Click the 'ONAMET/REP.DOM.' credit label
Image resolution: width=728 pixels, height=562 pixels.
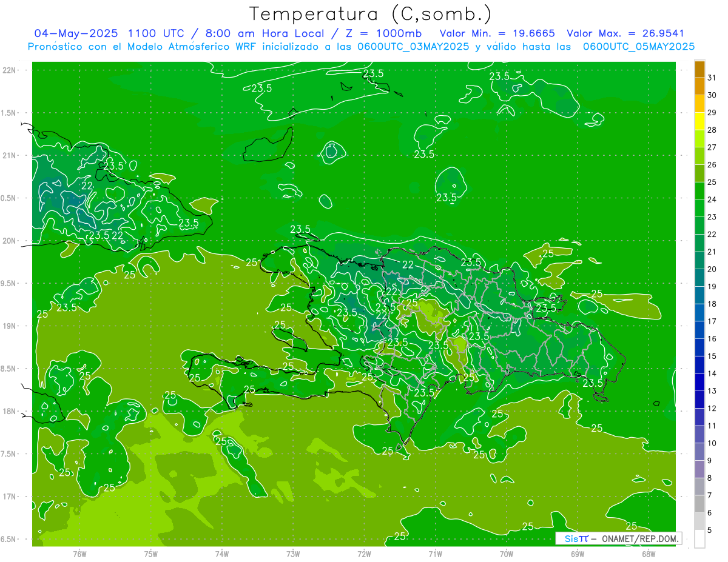tap(640, 538)
